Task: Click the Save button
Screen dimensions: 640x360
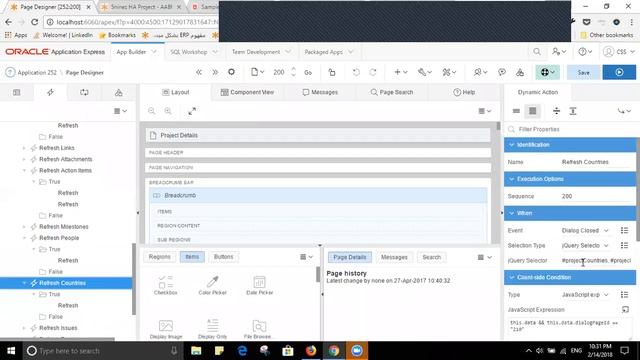Action: pos(583,72)
